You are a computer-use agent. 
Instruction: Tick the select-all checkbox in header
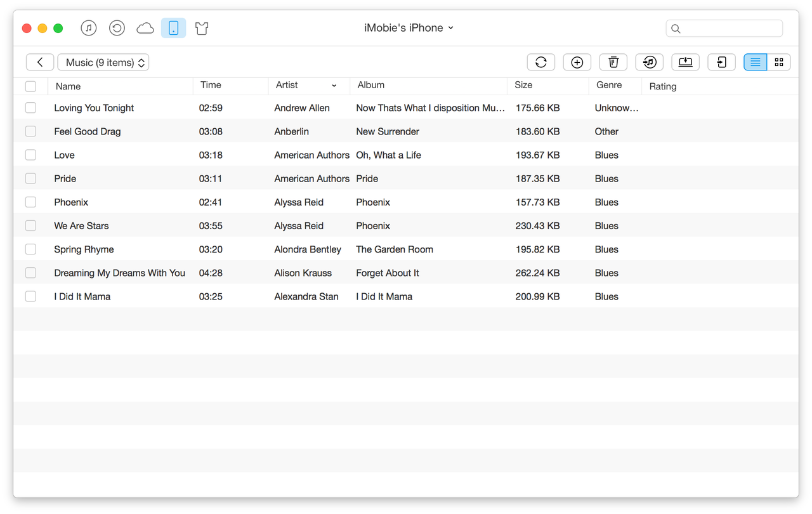pos(30,86)
